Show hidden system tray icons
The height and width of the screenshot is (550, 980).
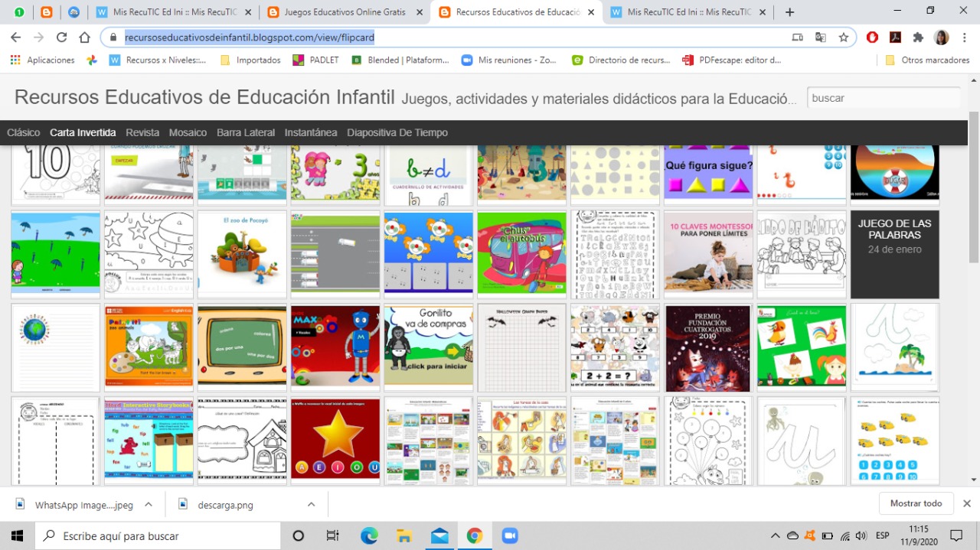point(775,535)
